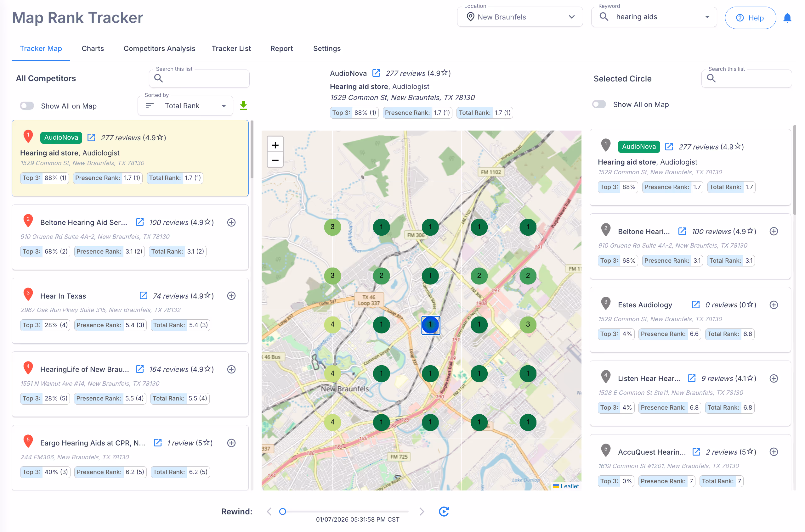Click the plus icon next to Beltone Hearing Aid
The height and width of the screenshot is (532, 805).
231,222
